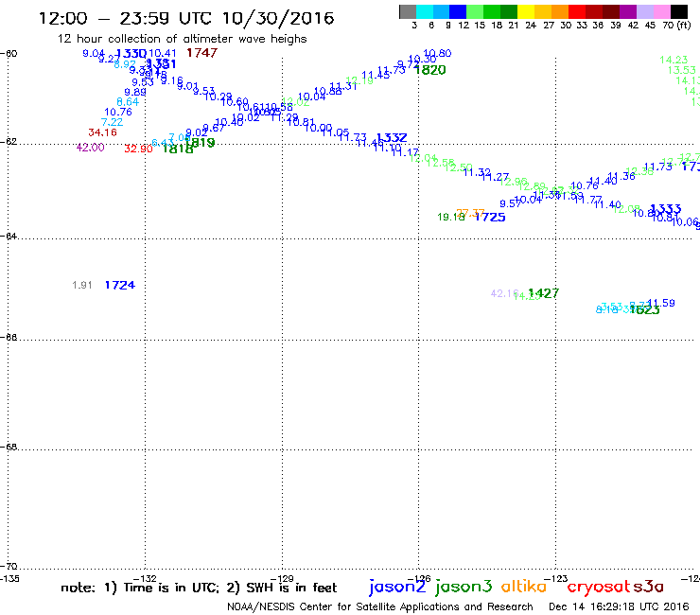
Task: Click the 'Dec 14 16:29:18 UTC 2016' timestamp
Action: (x=619, y=607)
